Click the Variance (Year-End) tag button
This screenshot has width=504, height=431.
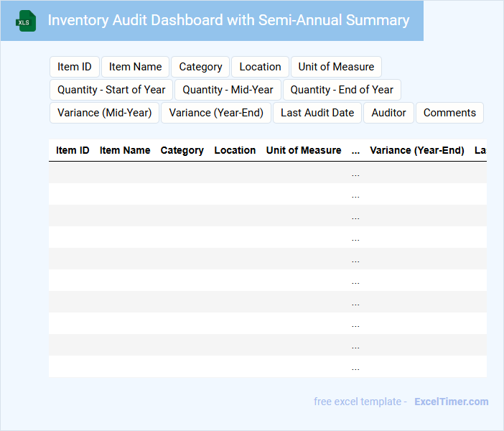tap(216, 113)
